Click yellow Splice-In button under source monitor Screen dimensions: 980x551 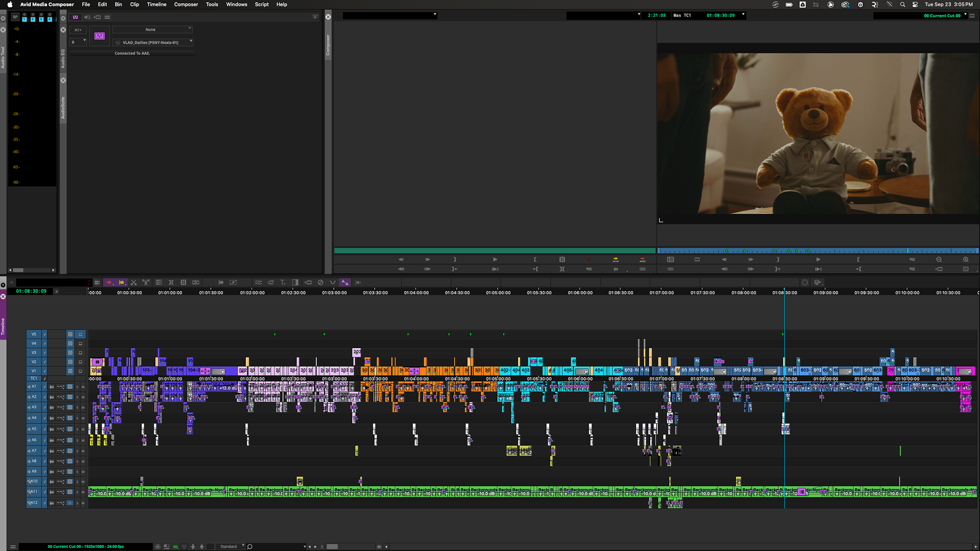click(616, 259)
